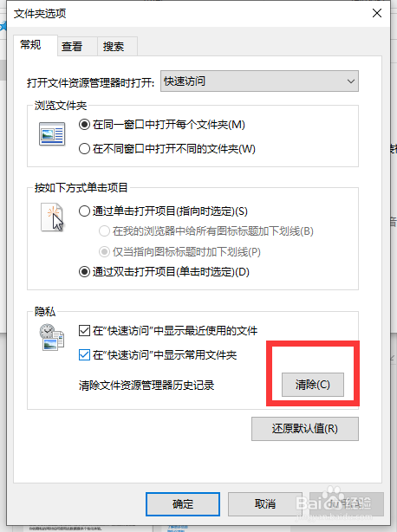Click the dropdown chevron arrow beside 快速访问

tap(351, 81)
